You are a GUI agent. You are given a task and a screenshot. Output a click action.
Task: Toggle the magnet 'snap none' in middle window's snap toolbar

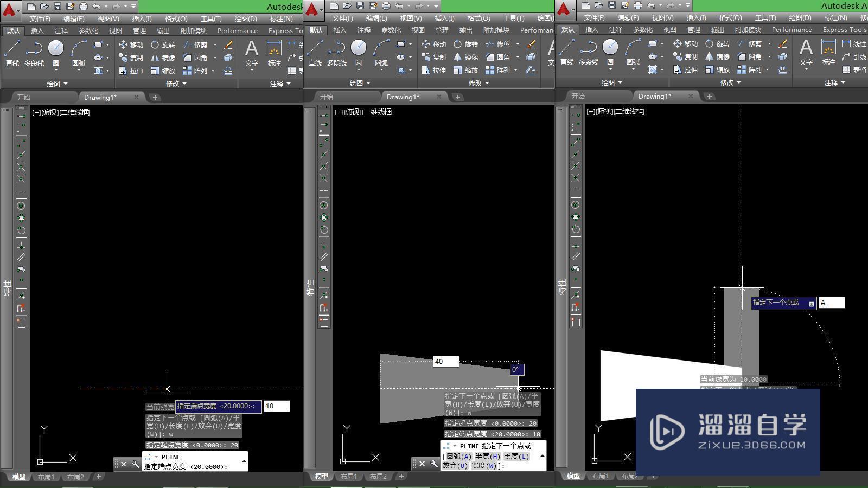(324, 308)
